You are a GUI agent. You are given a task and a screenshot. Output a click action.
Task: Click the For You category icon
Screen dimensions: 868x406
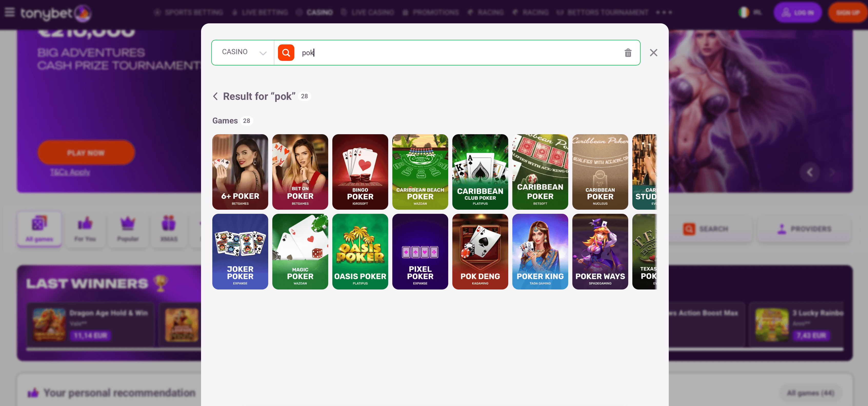tap(85, 229)
